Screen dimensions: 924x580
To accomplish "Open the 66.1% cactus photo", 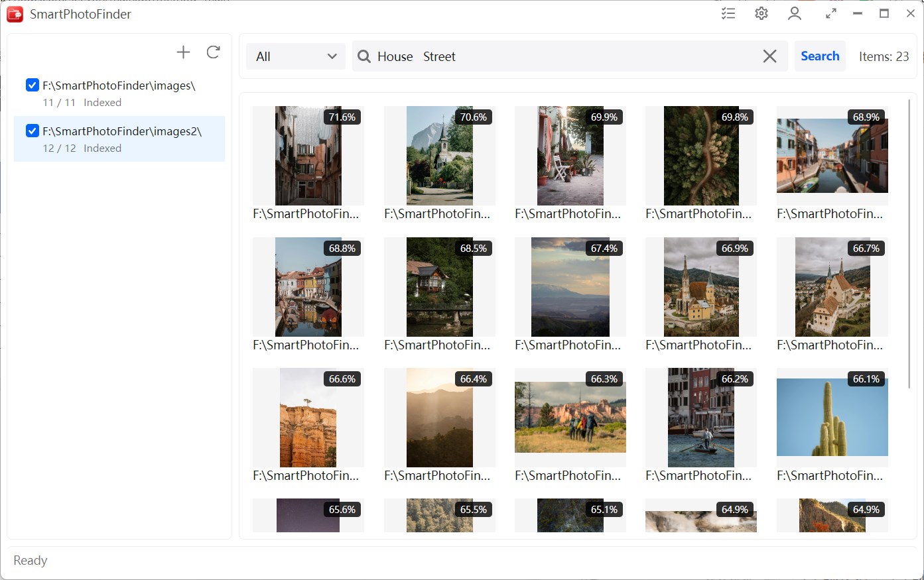I will tap(832, 418).
